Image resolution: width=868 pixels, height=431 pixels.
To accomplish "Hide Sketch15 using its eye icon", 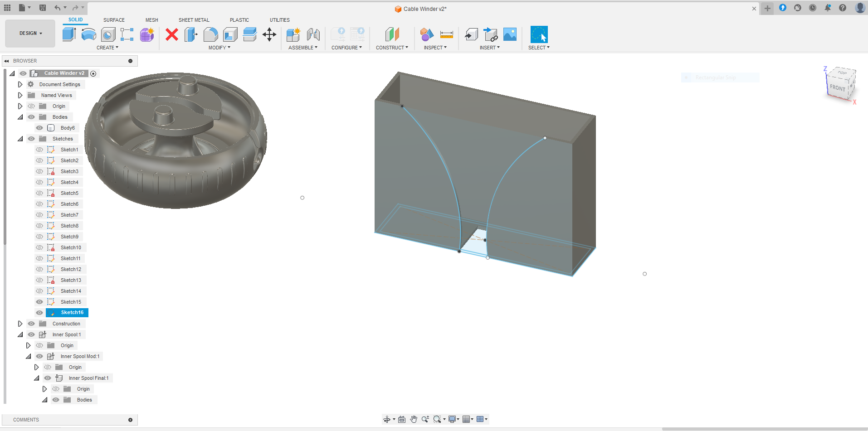I will 39,302.
